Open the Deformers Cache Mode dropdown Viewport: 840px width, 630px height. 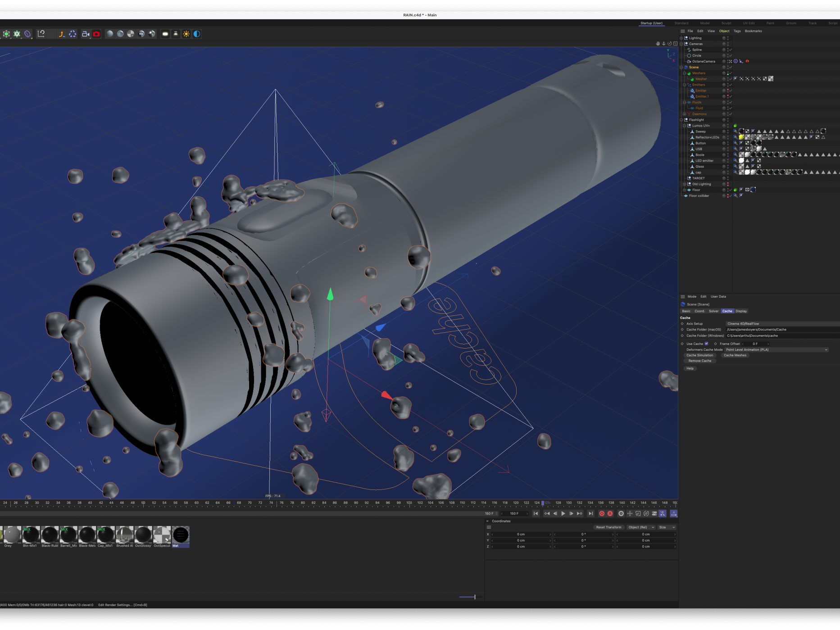(x=776, y=349)
